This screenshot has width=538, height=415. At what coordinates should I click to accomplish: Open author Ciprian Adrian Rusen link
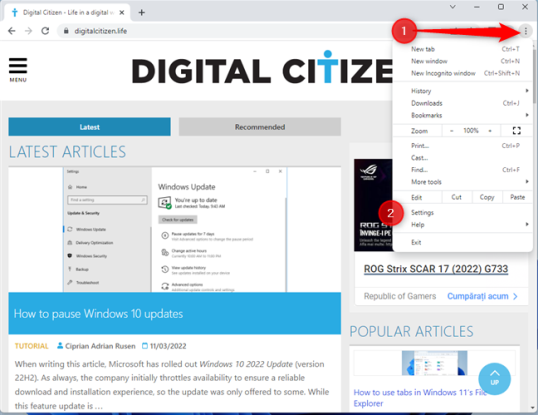pos(100,346)
